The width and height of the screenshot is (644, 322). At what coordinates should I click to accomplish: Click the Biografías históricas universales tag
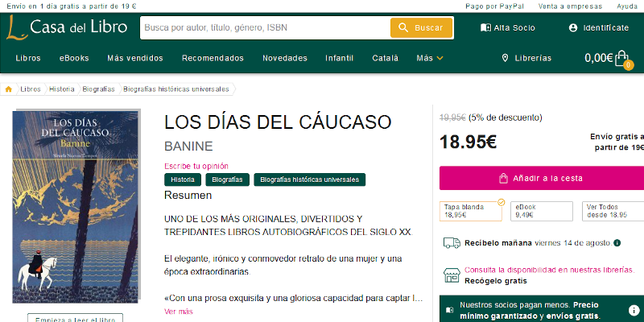coord(309,180)
